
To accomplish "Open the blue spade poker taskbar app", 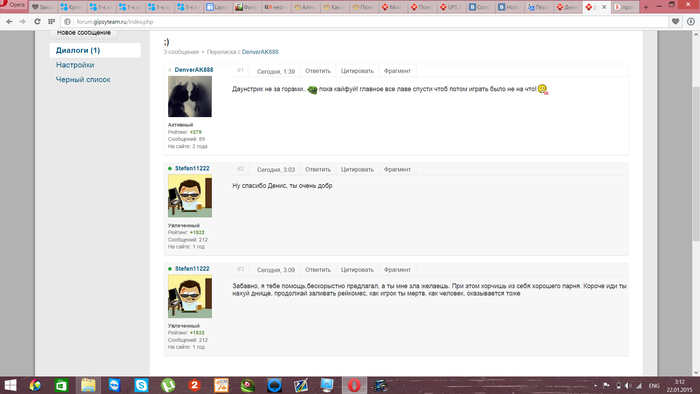I will click(274, 385).
